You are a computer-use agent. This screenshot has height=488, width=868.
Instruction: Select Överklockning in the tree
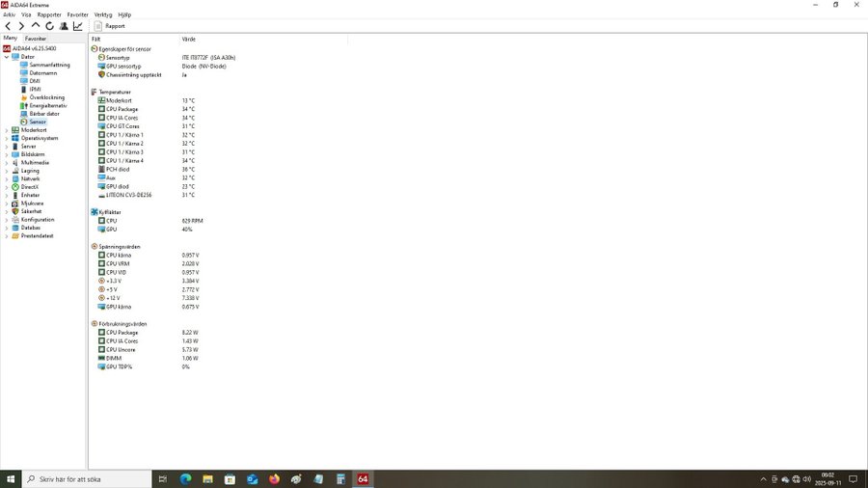coord(46,97)
